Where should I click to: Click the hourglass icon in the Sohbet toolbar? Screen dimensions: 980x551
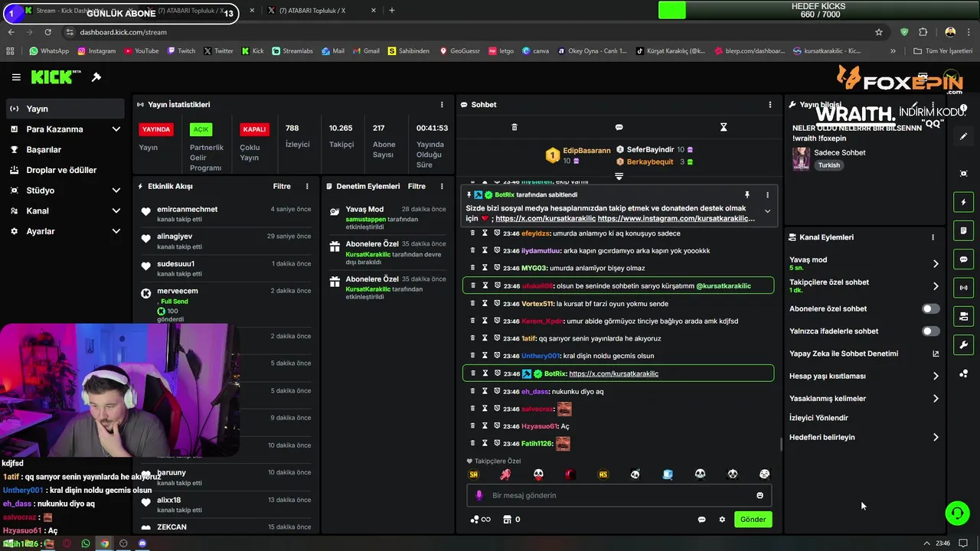tap(724, 127)
